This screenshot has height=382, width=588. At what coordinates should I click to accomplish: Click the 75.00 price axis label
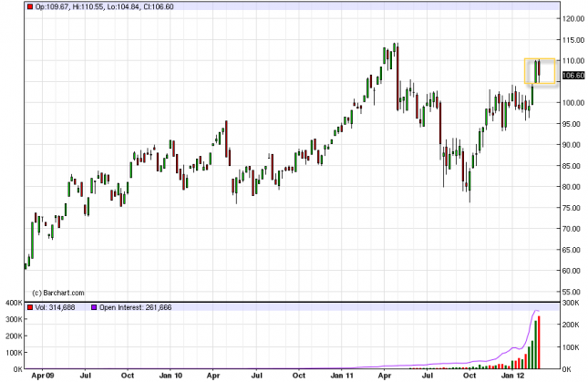(573, 208)
